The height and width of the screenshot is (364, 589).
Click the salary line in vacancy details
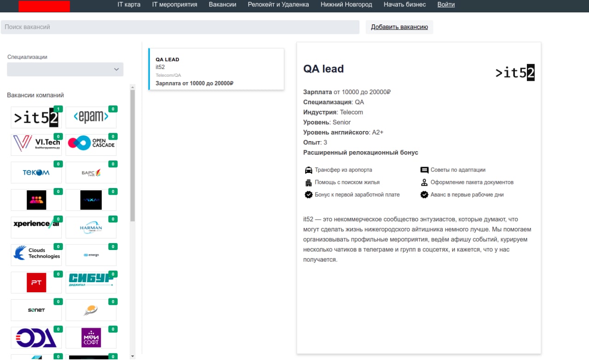tap(347, 92)
